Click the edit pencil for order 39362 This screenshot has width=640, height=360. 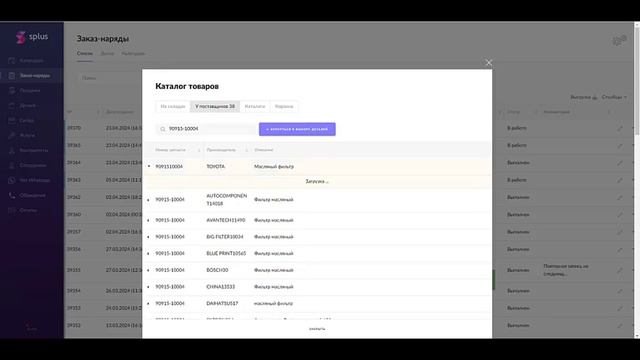[620, 197]
